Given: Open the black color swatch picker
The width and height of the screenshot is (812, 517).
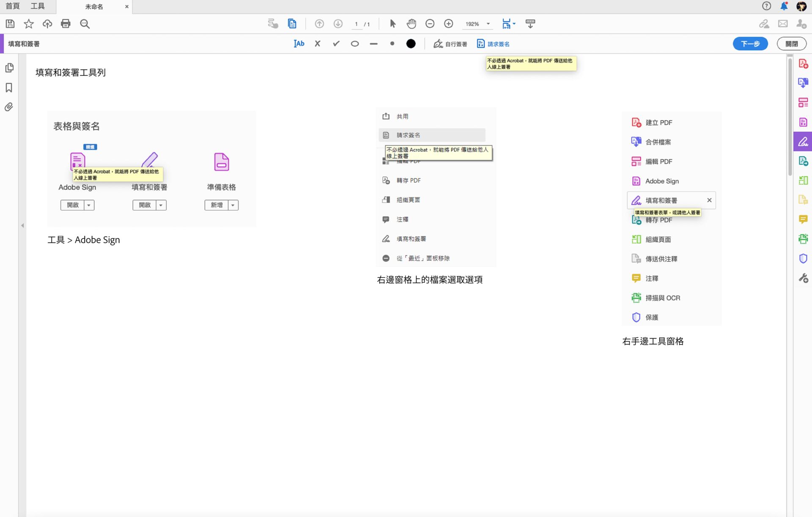Looking at the screenshot, I should [411, 44].
